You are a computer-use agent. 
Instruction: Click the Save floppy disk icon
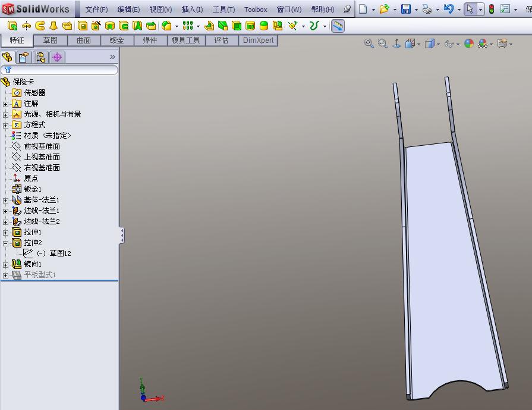(406, 9)
